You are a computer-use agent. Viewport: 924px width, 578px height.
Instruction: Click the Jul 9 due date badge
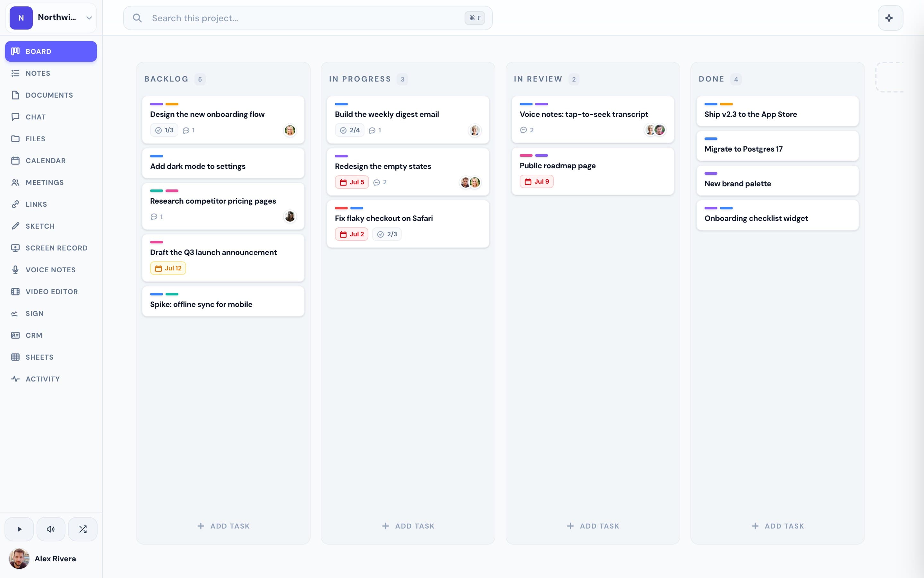click(x=536, y=181)
